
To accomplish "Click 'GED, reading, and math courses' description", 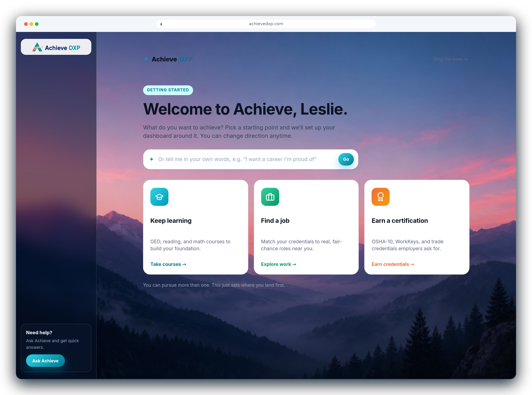I will point(190,245).
